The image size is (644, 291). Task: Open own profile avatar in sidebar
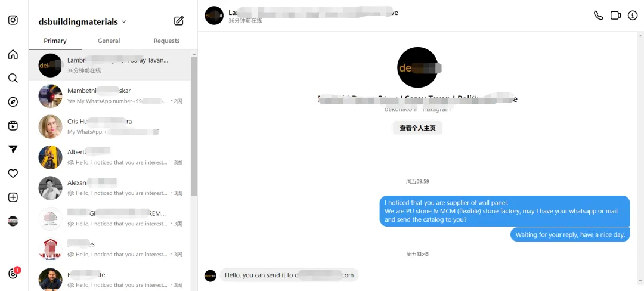(13, 221)
